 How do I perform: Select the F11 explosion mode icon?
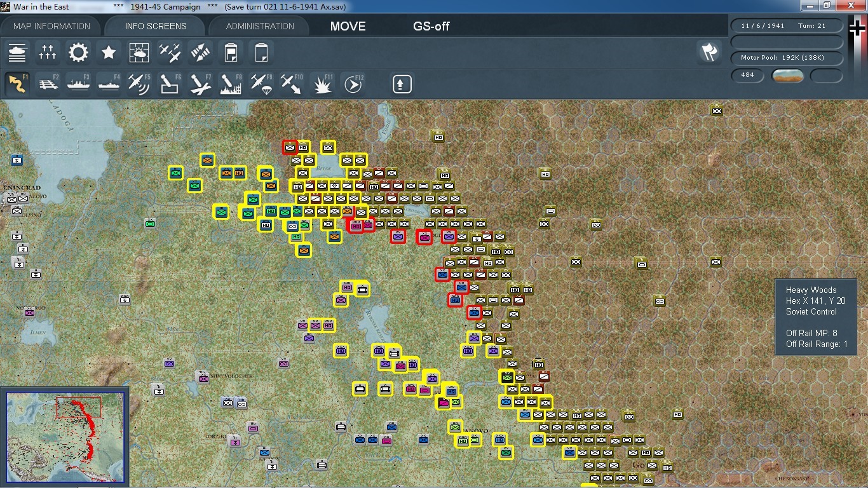pyautogui.click(x=322, y=84)
